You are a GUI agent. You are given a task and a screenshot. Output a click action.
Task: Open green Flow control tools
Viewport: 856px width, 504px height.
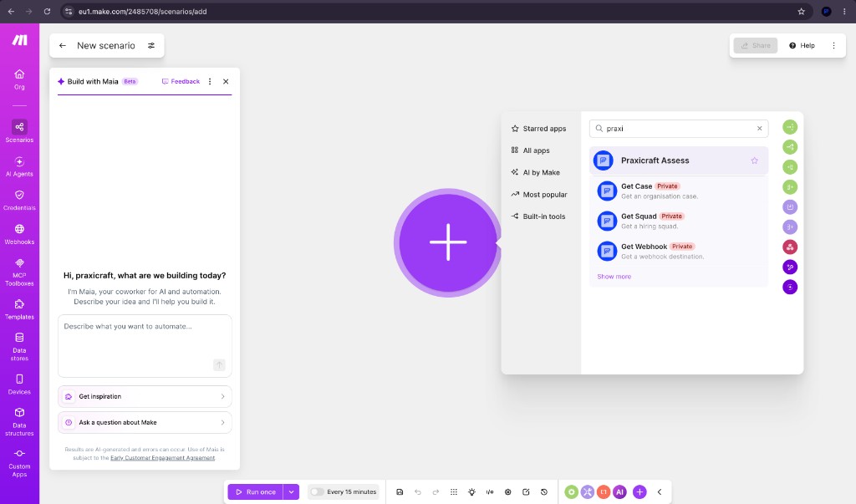pyautogui.click(x=571, y=492)
